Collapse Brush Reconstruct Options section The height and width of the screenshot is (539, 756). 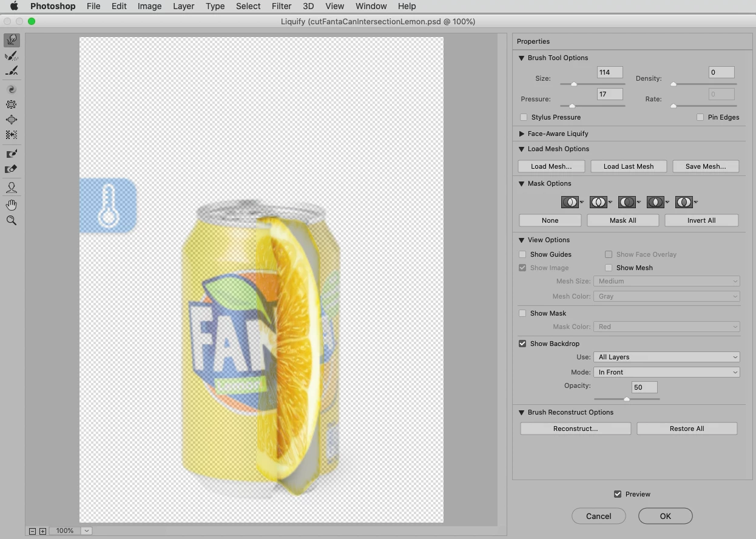522,412
